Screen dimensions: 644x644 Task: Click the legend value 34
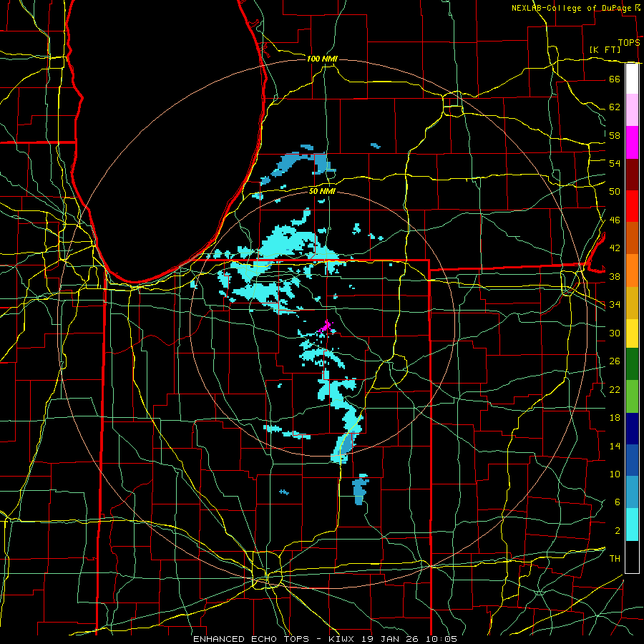(615, 304)
